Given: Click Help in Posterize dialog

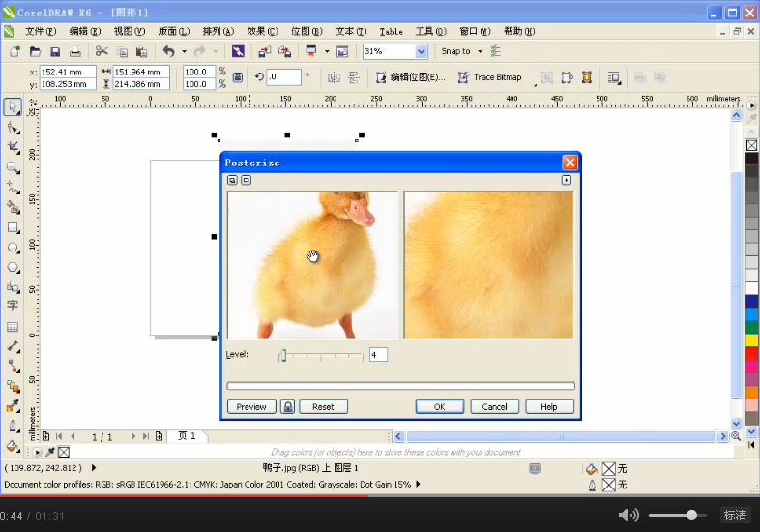Looking at the screenshot, I should pos(549,406).
